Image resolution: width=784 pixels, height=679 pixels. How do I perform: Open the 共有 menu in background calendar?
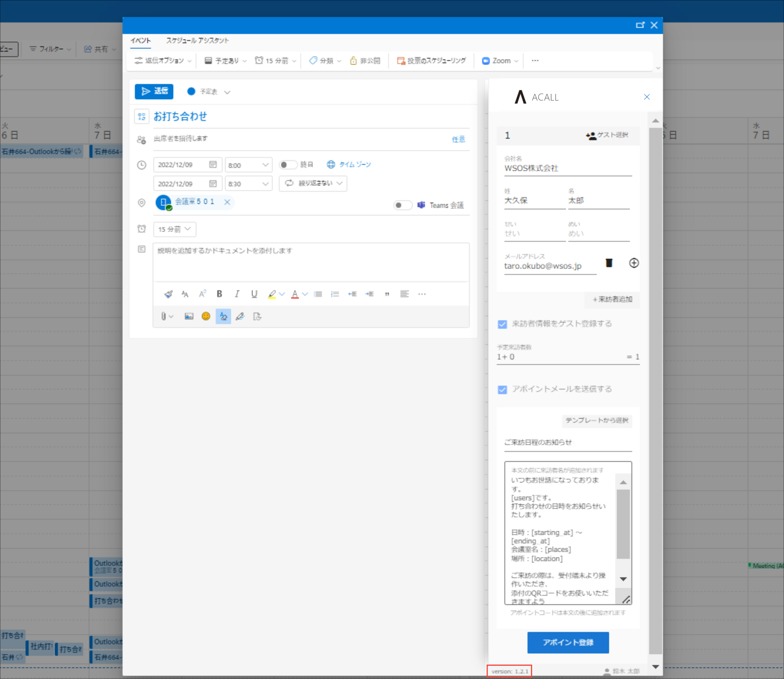point(100,49)
